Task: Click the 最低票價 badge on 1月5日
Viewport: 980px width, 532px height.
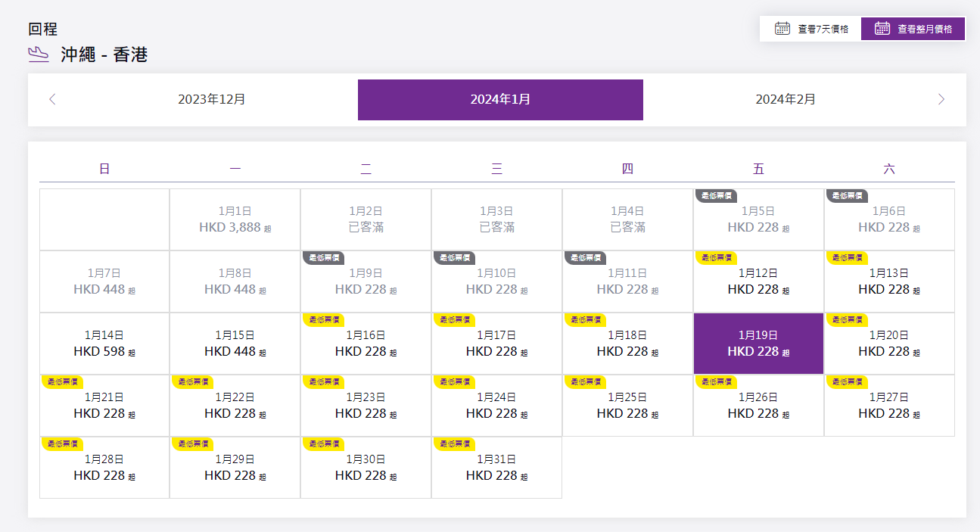Action: [x=715, y=196]
